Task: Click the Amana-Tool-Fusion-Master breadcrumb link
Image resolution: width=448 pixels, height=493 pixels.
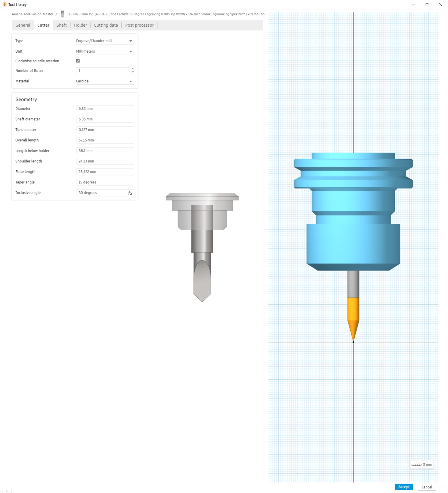Action: coord(32,14)
